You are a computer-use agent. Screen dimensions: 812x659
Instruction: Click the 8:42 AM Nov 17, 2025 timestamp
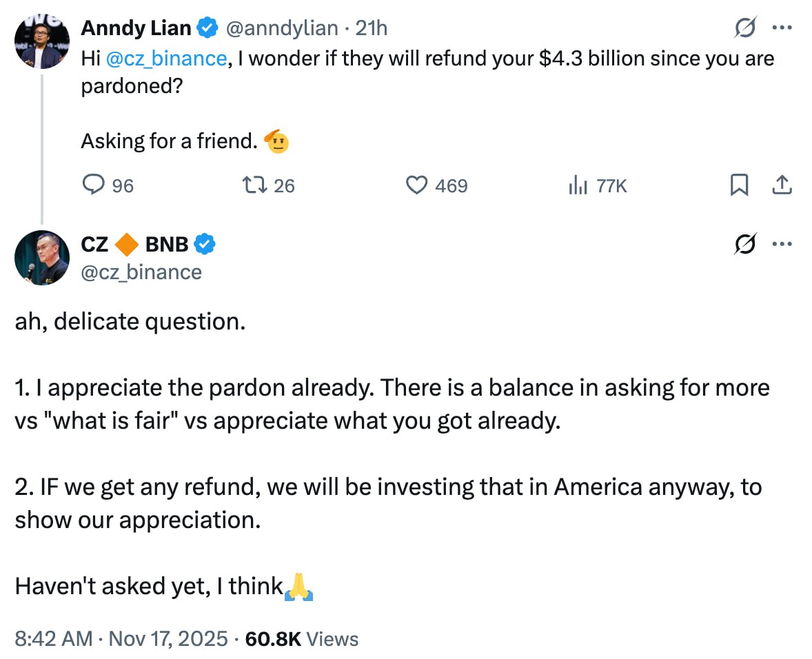point(121,638)
